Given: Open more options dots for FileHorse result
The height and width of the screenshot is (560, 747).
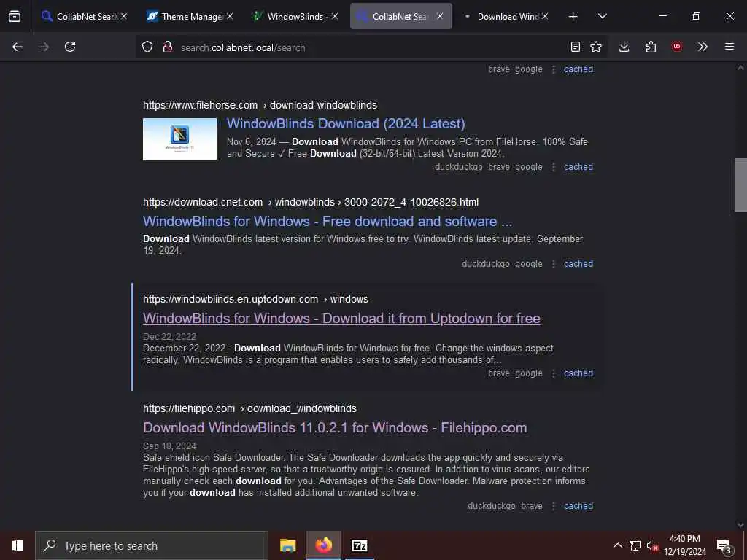Looking at the screenshot, I should tap(554, 167).
